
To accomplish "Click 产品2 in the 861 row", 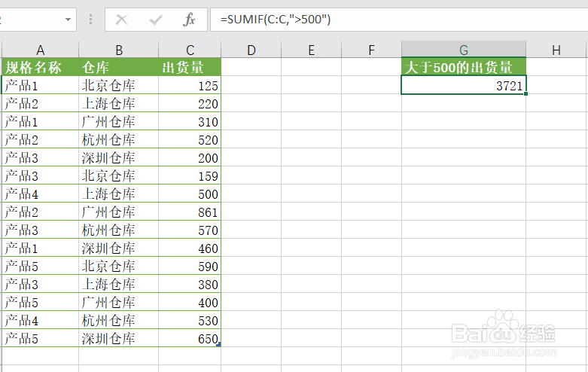I will tap(21, 212).
